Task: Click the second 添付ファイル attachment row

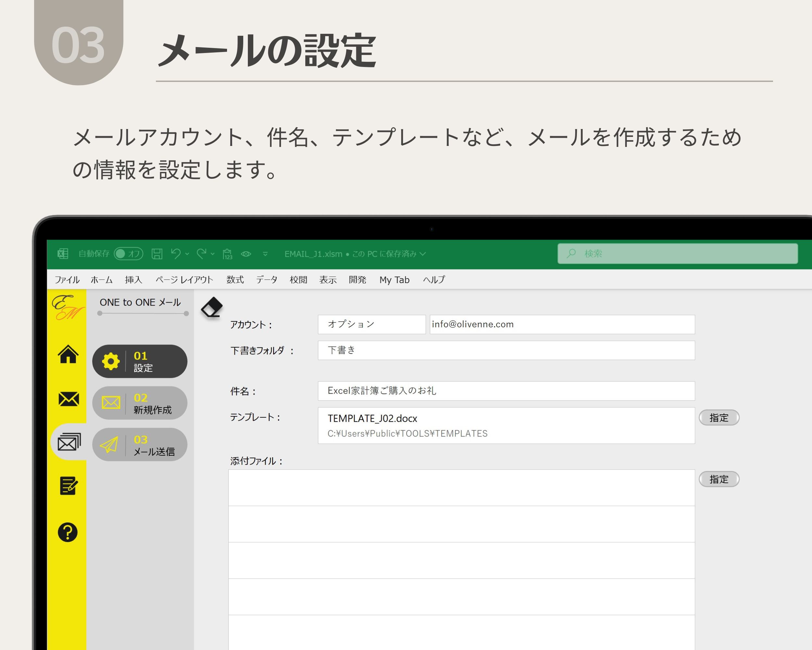Action: 462,524
